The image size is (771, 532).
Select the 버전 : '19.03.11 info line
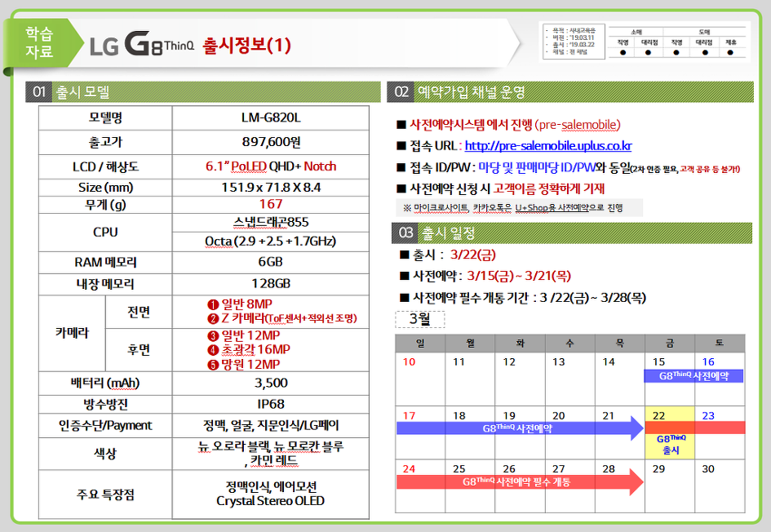pyautogui.click(x=574, y=38)
